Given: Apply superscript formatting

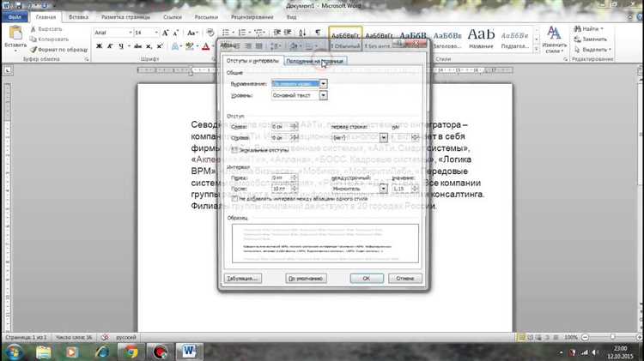Looking at the screenshot, I should click(x=160, y=46).
